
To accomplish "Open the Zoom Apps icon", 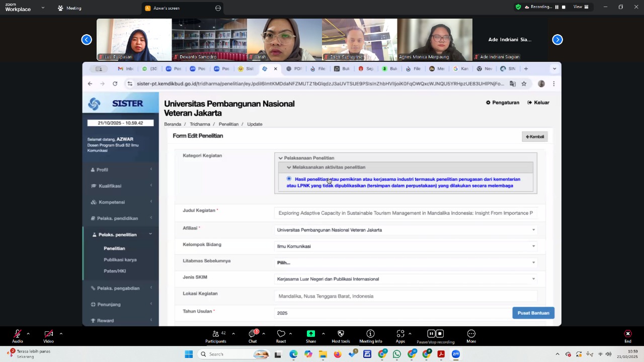I will click(x=400, y=334).
